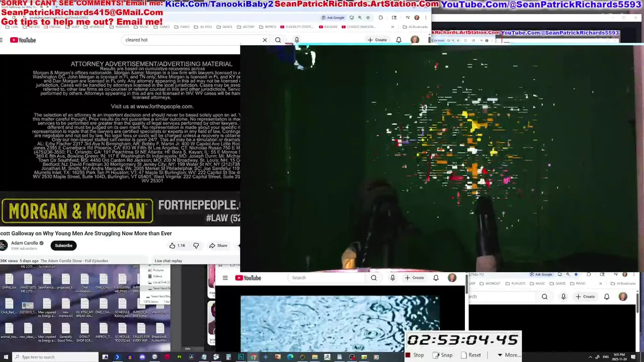
Task: Click the search magnifier beside "cleared hot"
Action: click(x=278, y=40)
